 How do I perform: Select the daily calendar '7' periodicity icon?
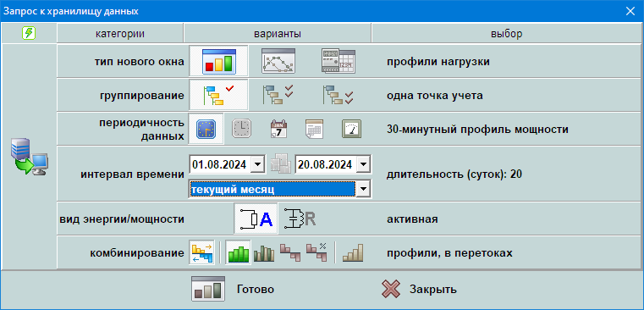tap(278, 129)
